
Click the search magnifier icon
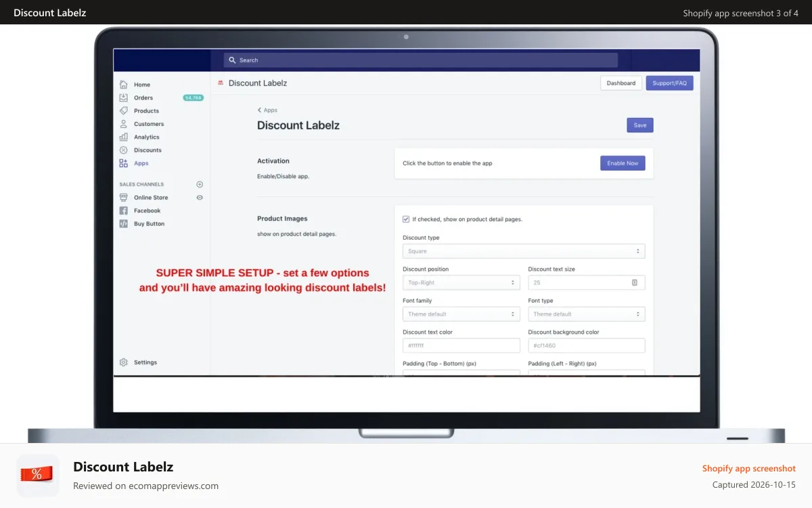click(232, 60)
